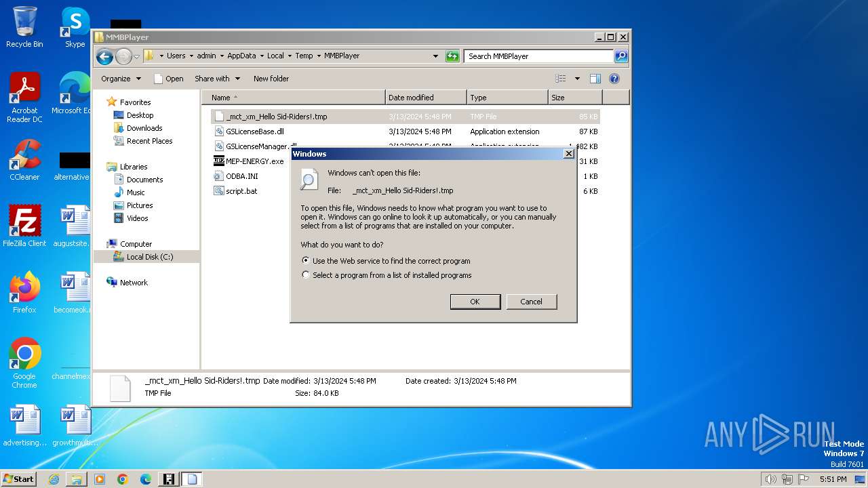
Task: Open Chrome from the taskbar
Action: tap(123, 479)
